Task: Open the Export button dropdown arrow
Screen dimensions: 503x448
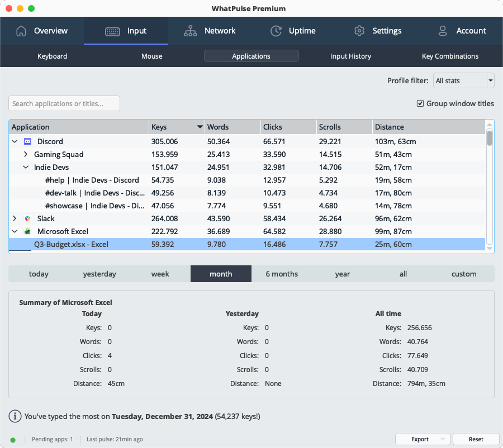Action: tap(443, 439)
